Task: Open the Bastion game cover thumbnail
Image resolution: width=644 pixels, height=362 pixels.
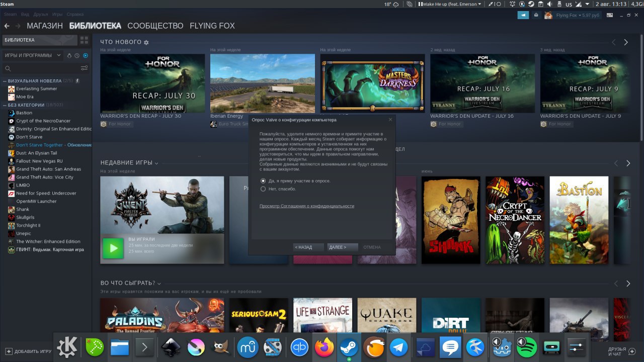Action: 579,220
